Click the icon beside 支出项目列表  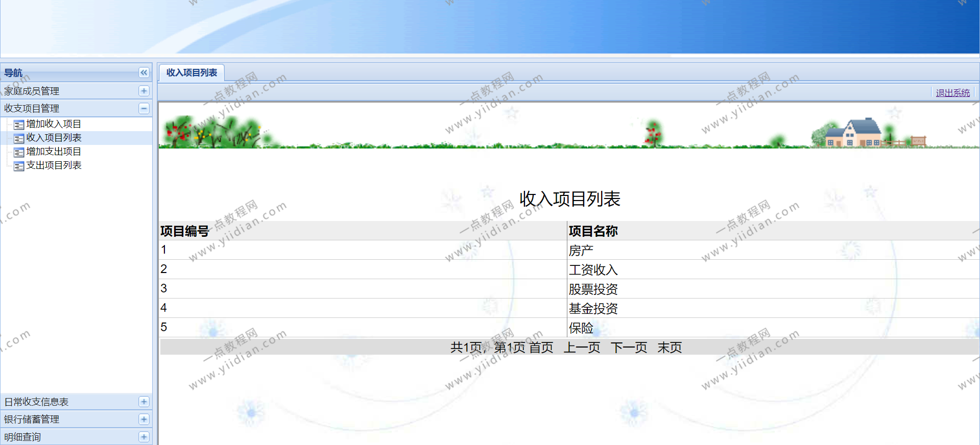pos(19,166)
